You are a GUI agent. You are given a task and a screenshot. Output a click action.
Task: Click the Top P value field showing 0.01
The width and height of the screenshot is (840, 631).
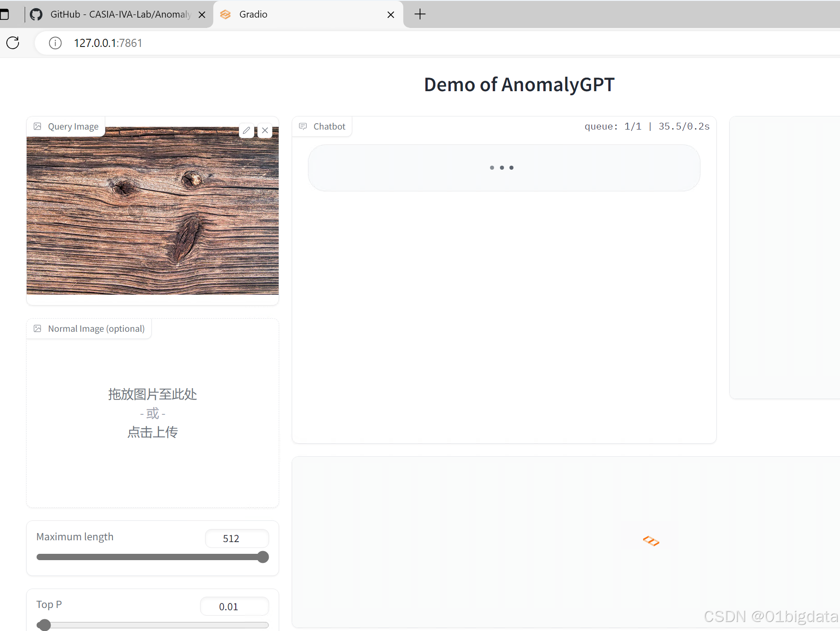click(x=234, y=606)
